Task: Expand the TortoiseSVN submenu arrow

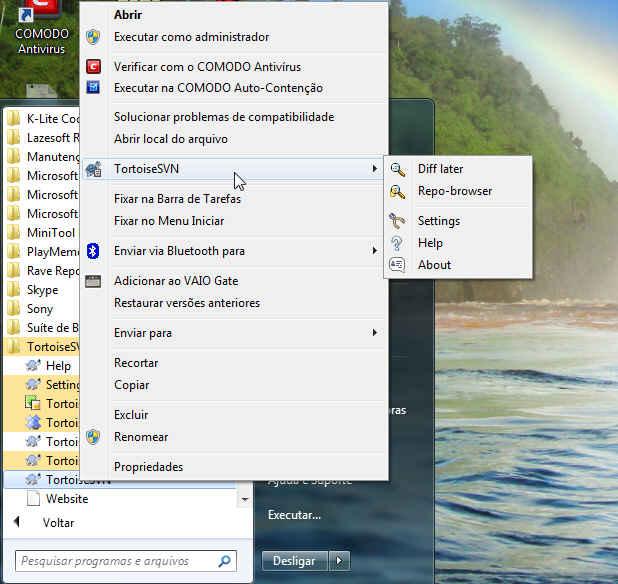Action: [x=374, y=169]
